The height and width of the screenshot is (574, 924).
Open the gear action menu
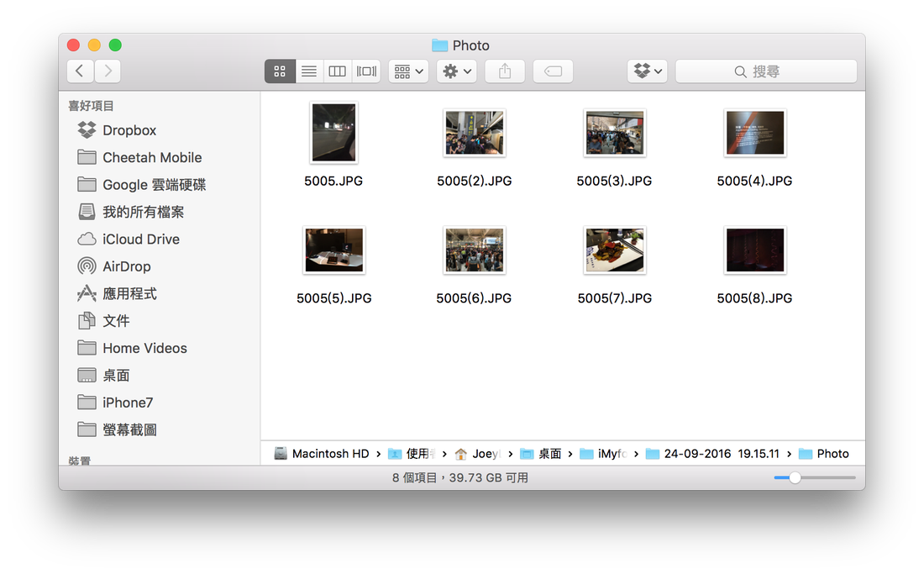click(457, 71)
